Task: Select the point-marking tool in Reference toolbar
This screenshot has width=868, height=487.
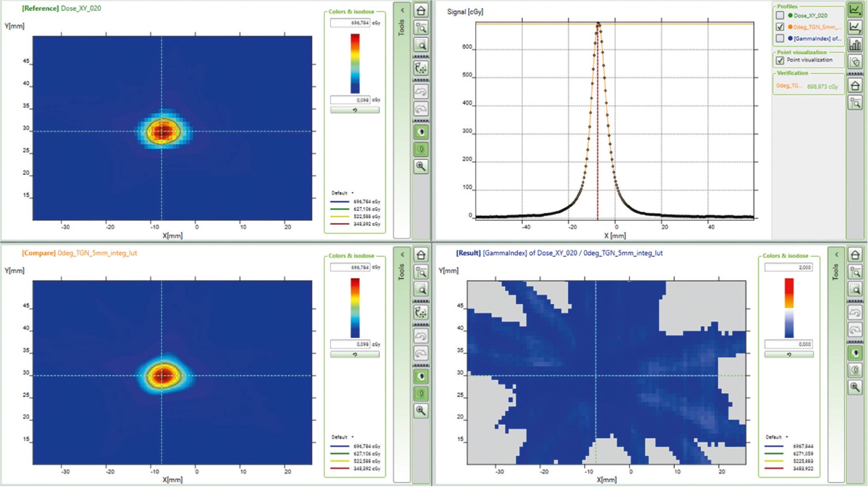Action: pos(421,68)
